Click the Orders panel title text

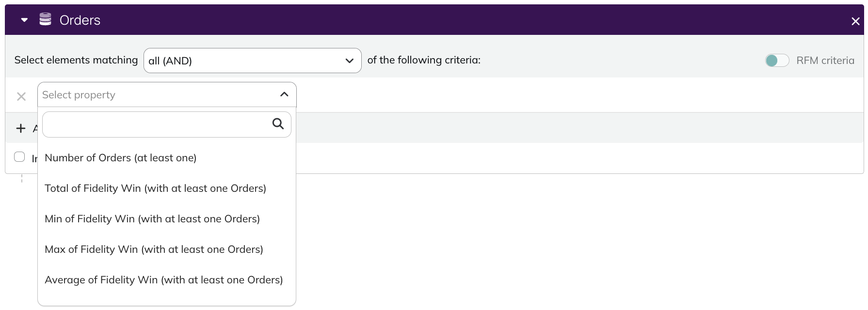(x=80, y=20)
